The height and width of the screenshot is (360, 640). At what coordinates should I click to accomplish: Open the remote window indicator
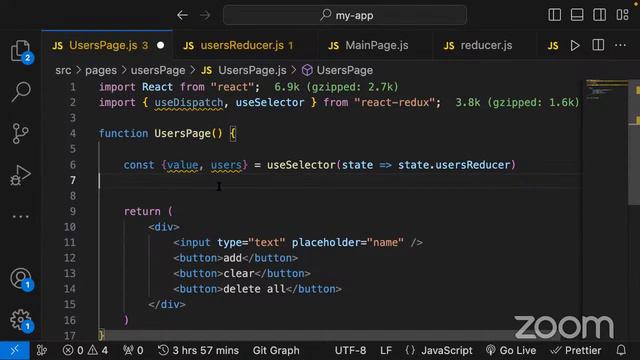point(15,350)
